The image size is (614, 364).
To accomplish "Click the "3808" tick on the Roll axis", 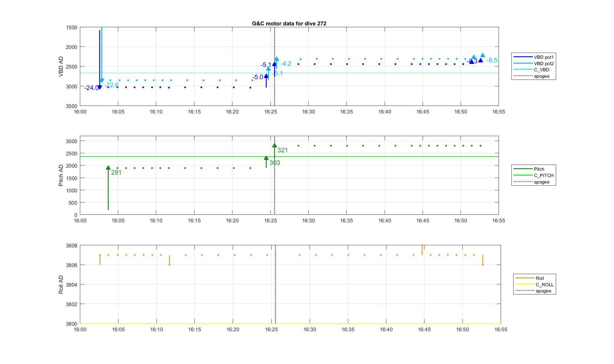I will (72, 246).
